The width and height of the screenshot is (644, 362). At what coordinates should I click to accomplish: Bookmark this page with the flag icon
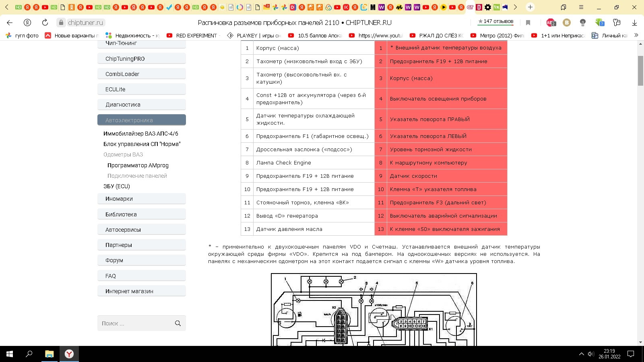528,23
